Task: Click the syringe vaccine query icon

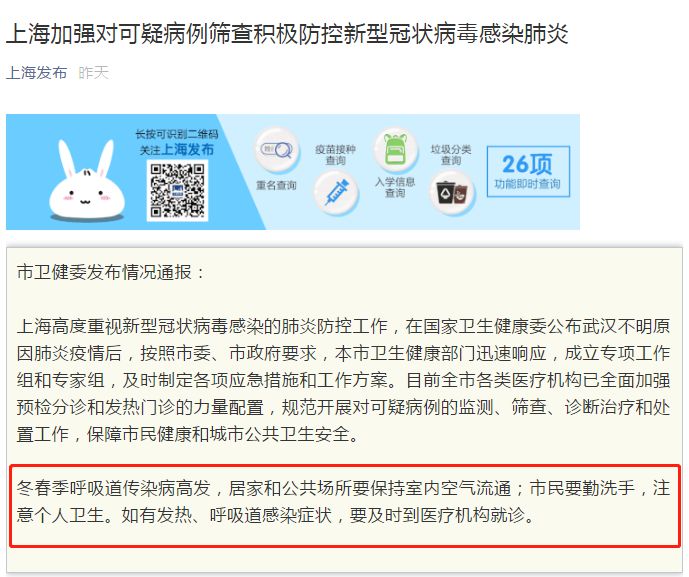Action: point(336,192)
